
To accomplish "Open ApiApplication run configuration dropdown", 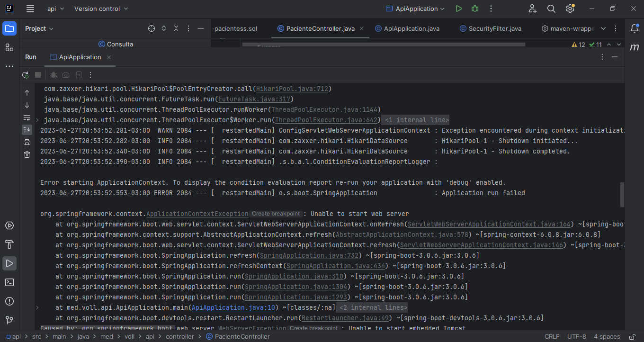I will pyautogui.click(x=415, y=9).
